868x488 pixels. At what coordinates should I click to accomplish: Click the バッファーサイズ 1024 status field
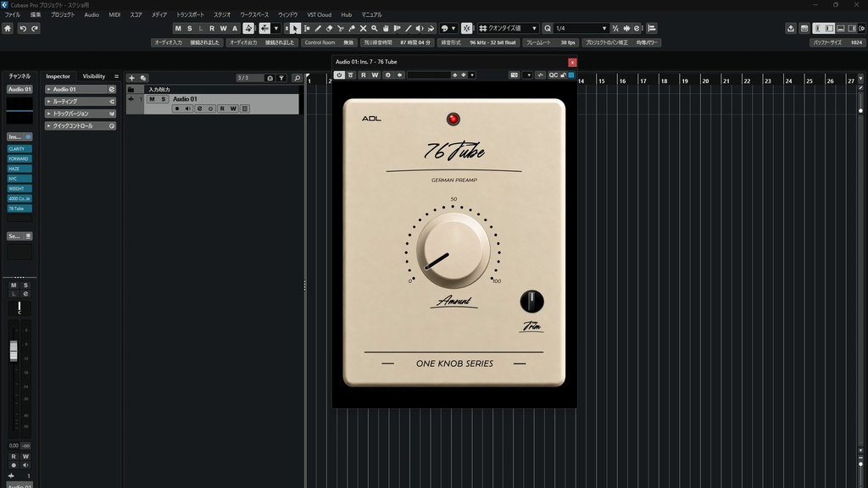click(837, 42)
